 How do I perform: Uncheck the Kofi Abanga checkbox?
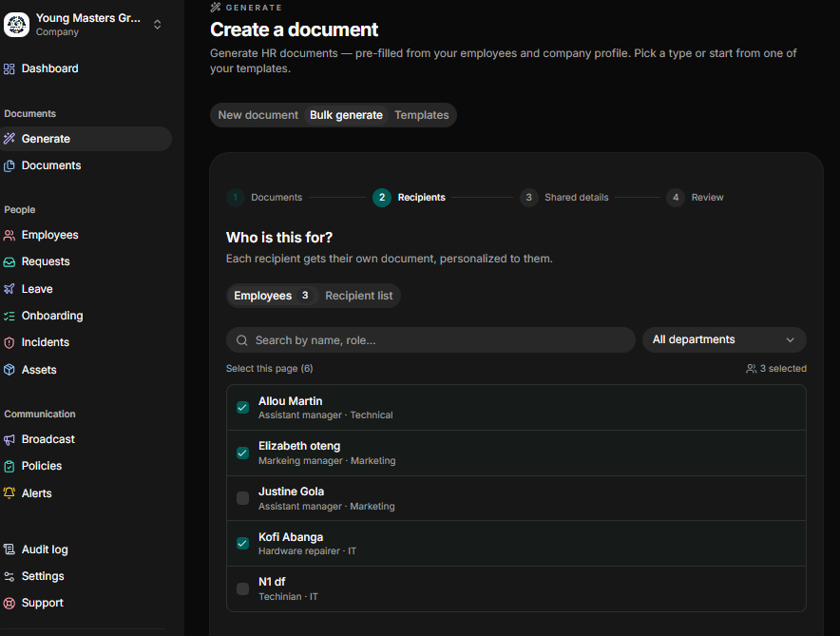tap(242, 543)
